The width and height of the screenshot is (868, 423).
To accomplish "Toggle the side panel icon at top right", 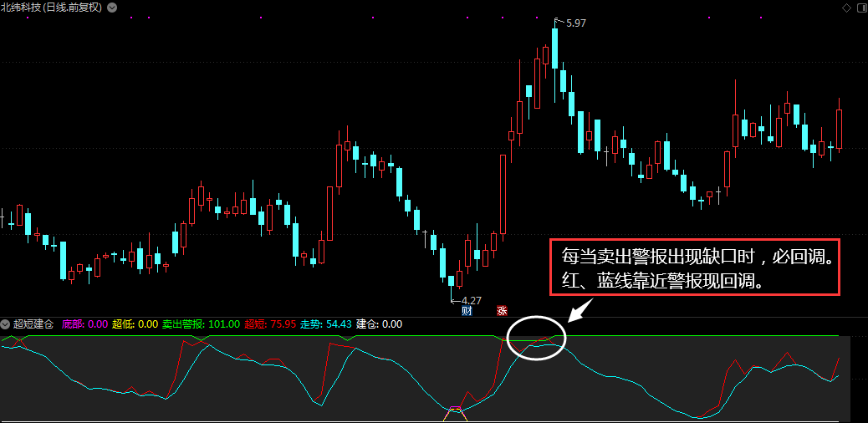I will point(860,8).
